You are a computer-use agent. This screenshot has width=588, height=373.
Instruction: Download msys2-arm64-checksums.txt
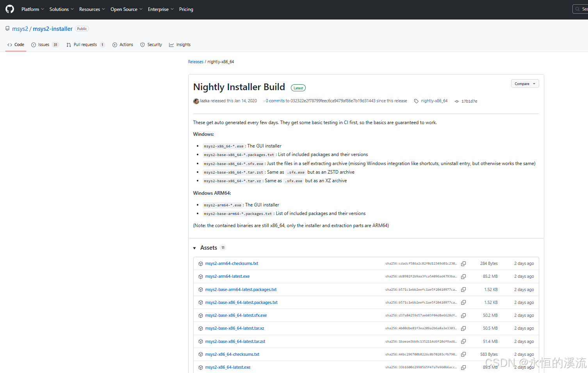tap(232, 264)
